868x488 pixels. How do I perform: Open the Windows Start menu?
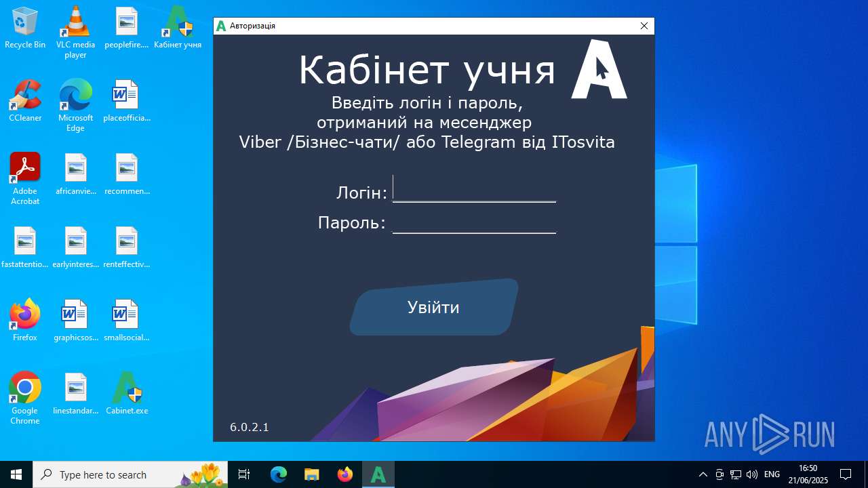click(16, 474)
